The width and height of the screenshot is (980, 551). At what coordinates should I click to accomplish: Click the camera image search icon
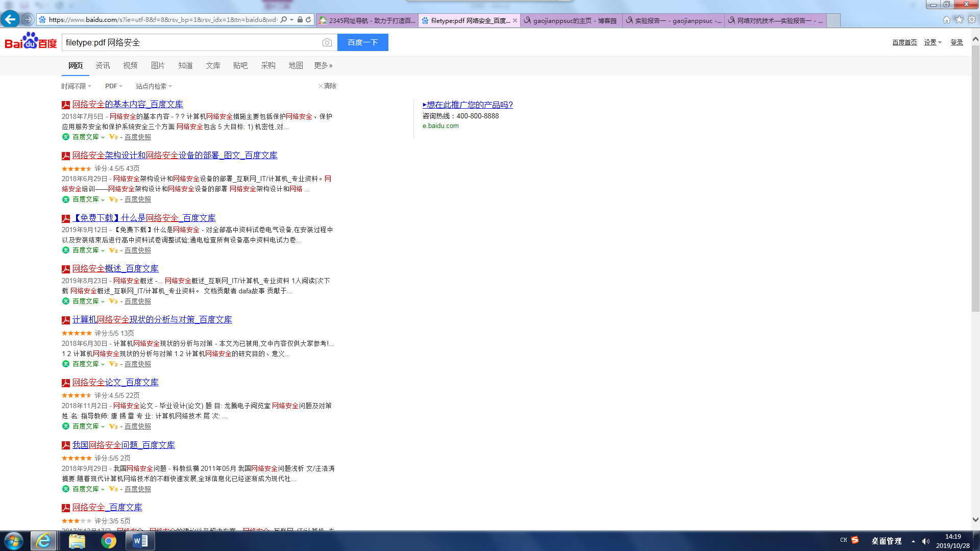click(327, 43)
